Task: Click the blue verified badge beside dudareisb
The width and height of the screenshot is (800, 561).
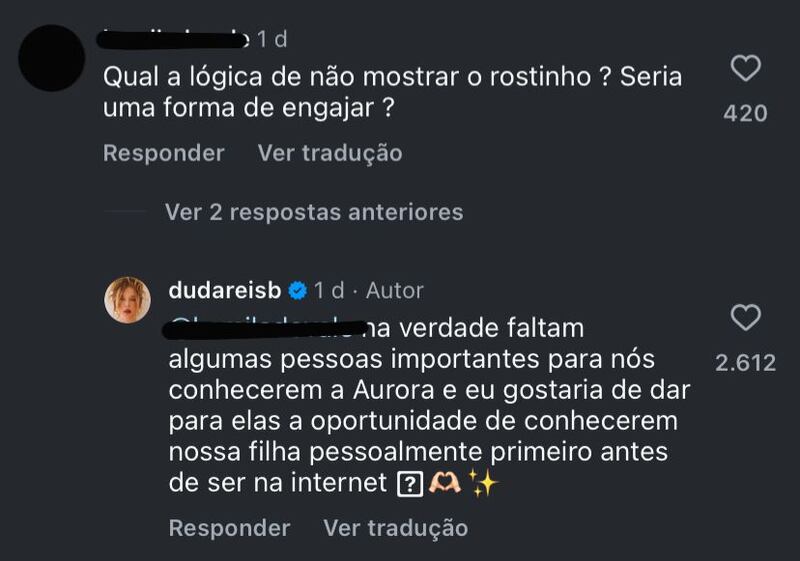Action: [x=297, y=291]
